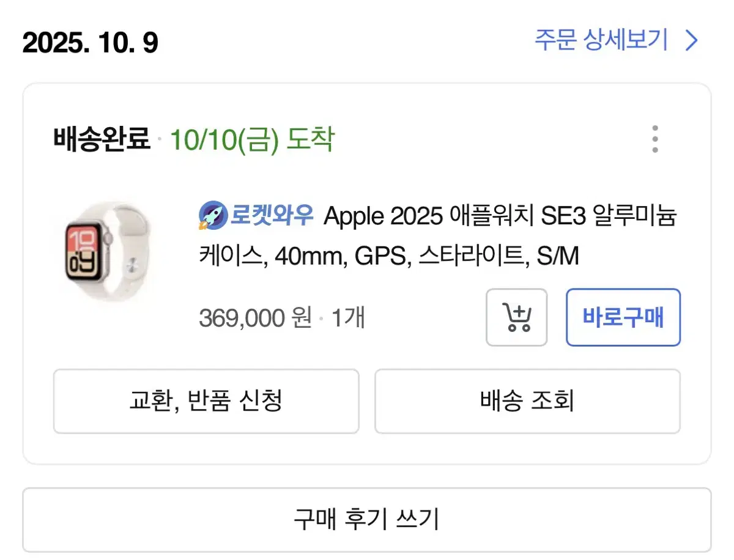Click the order date 2025. 10. 9
The height and width of the screenshot is (560, 734).
pyautogui.click(x=89, y=43)
